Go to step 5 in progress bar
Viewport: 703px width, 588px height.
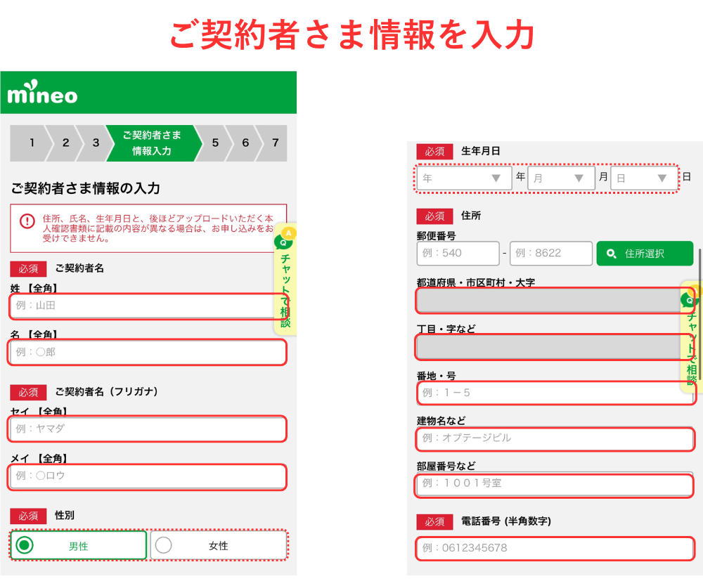(215, 143)
